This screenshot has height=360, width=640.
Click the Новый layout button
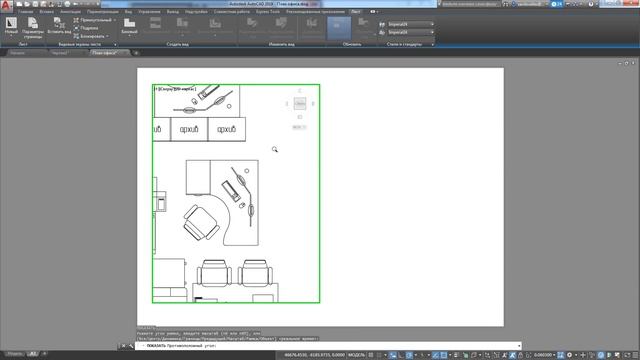coord(11,26)
